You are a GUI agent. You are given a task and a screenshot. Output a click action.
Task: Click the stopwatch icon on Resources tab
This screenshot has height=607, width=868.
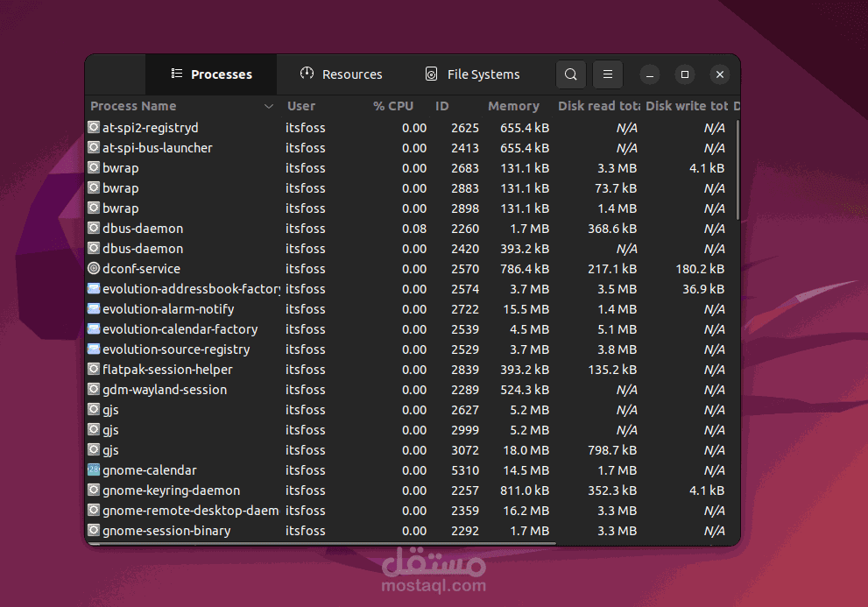(307, 74)
